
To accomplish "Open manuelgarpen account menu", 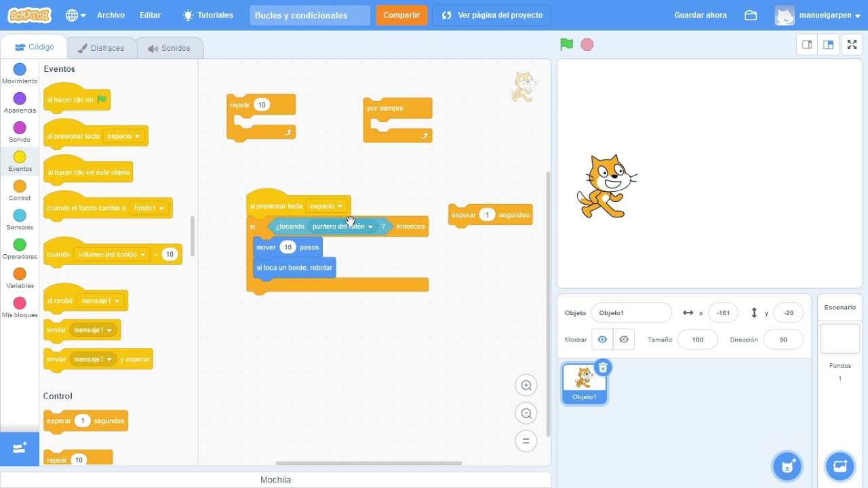I will [x=818, y=15].
